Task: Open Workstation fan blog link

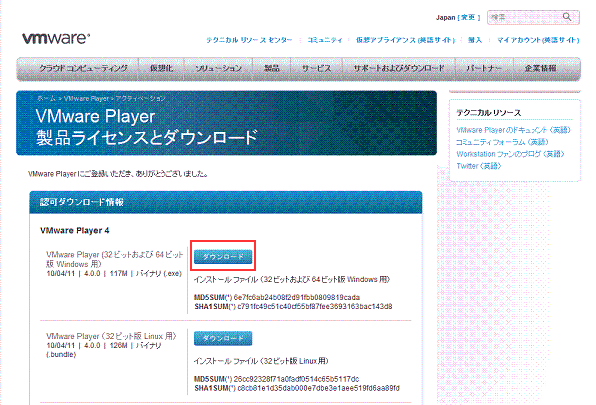Action: point(510,154)
